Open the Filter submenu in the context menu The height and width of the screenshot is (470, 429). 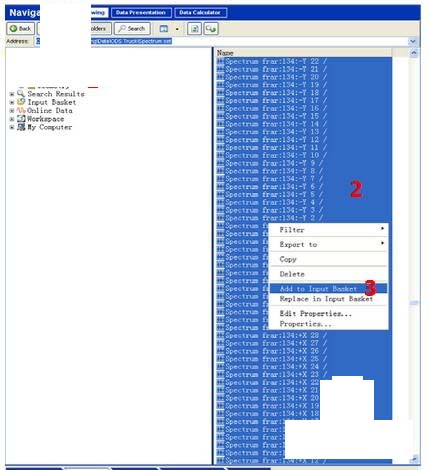[328, 230]
